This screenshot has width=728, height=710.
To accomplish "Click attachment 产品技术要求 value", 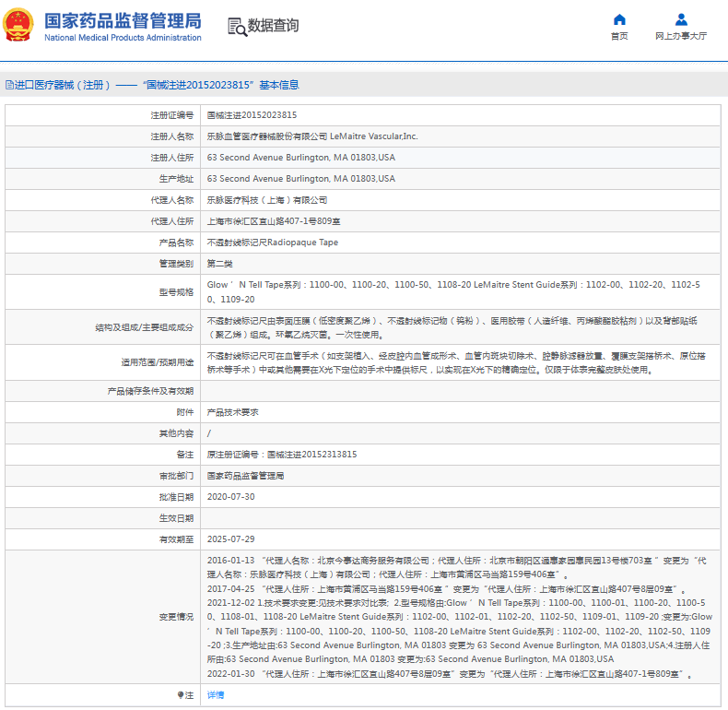I will [x=232, y=412].
